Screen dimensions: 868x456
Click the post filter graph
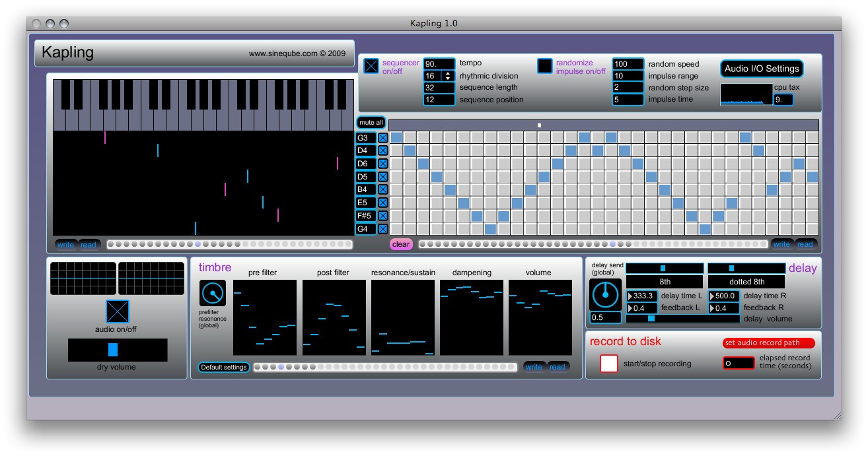click(334, 318)
